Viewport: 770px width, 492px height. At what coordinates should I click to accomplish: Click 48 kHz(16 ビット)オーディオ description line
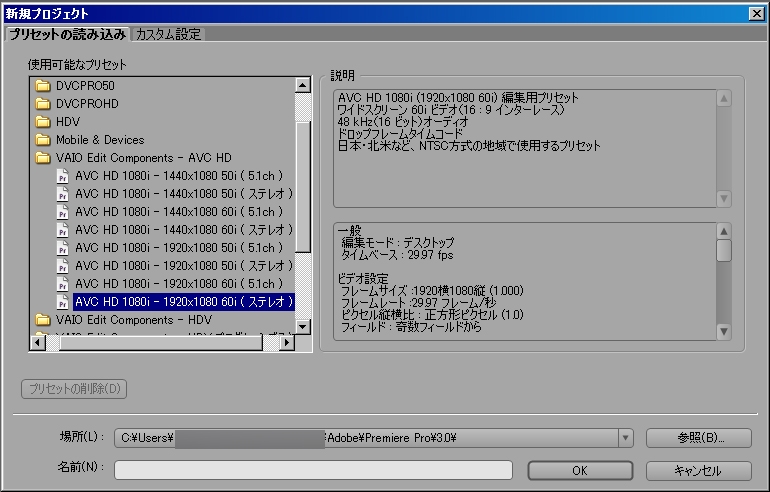point(403,122)
